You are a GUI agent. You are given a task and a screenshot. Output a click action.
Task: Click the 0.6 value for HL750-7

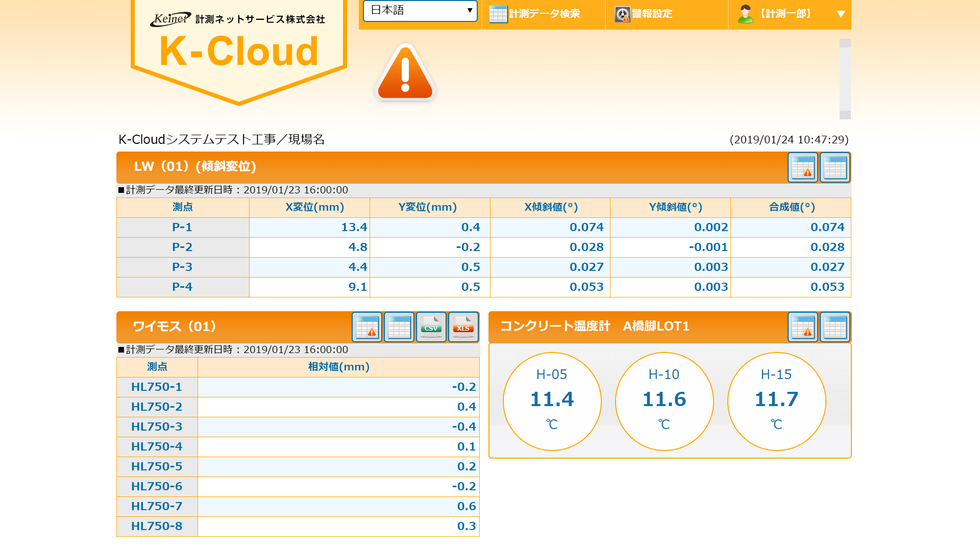click(467, 507)
